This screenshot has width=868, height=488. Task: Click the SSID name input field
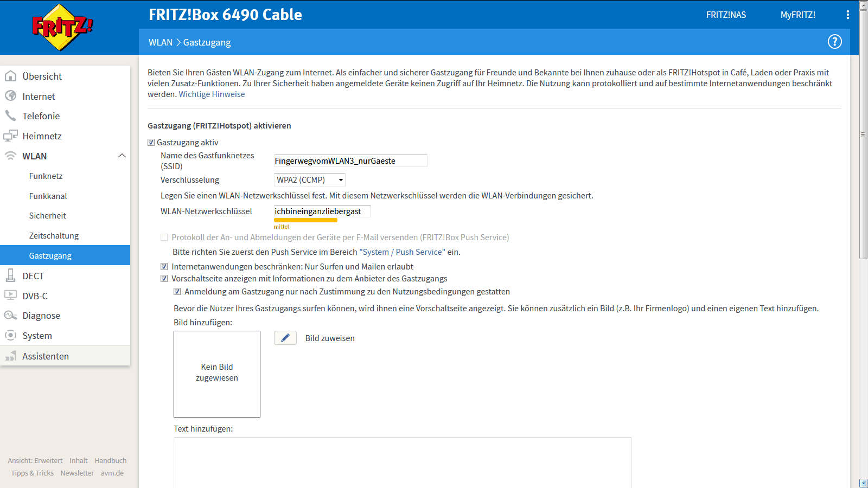(x=350, y=160)
